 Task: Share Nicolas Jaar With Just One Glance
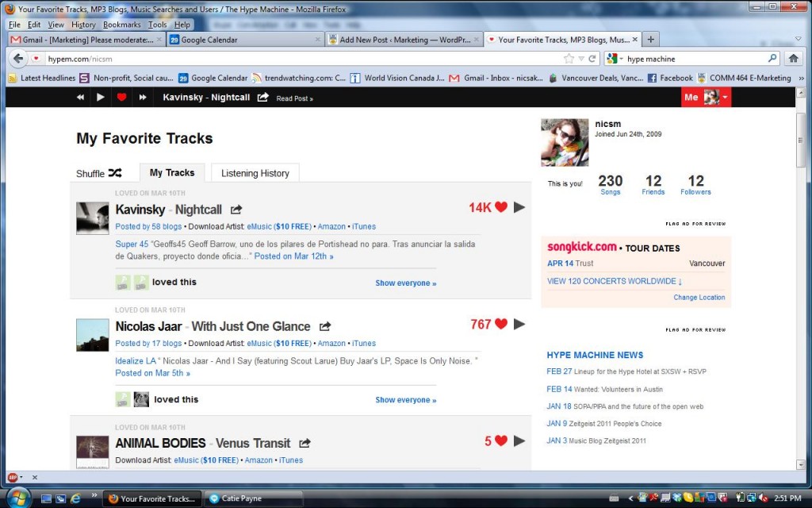click(x=324, y=326)
